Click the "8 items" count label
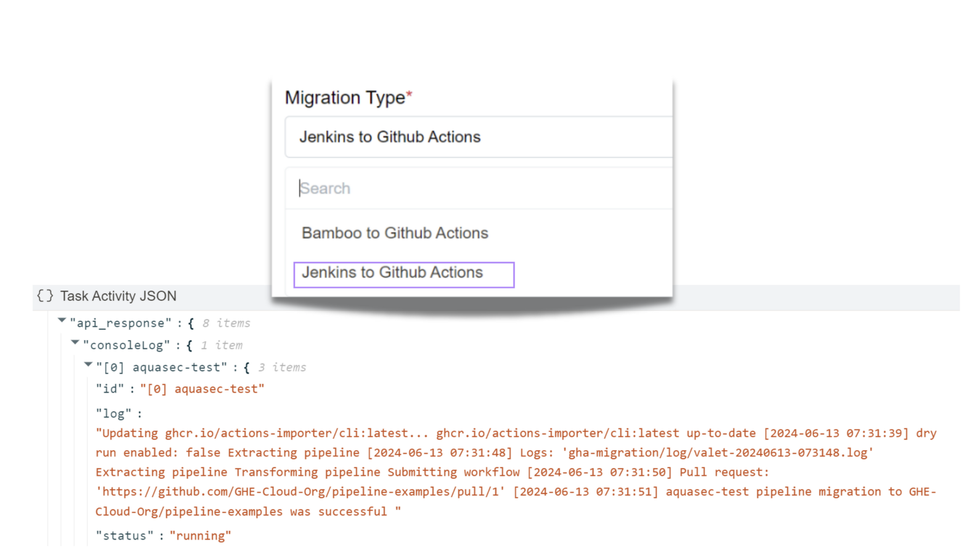Viewport: 980px width, 548px height. [226, 323]
